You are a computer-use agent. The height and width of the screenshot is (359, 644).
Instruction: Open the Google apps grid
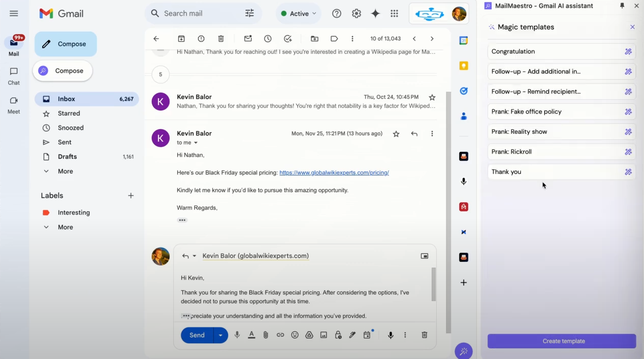coord(394,14)
